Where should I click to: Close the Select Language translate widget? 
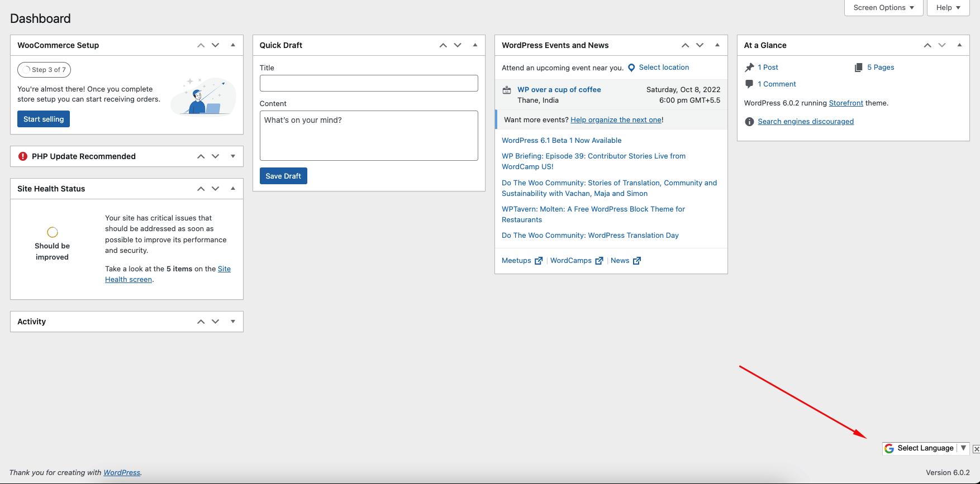pyautogui.click(x=976, y=449)
